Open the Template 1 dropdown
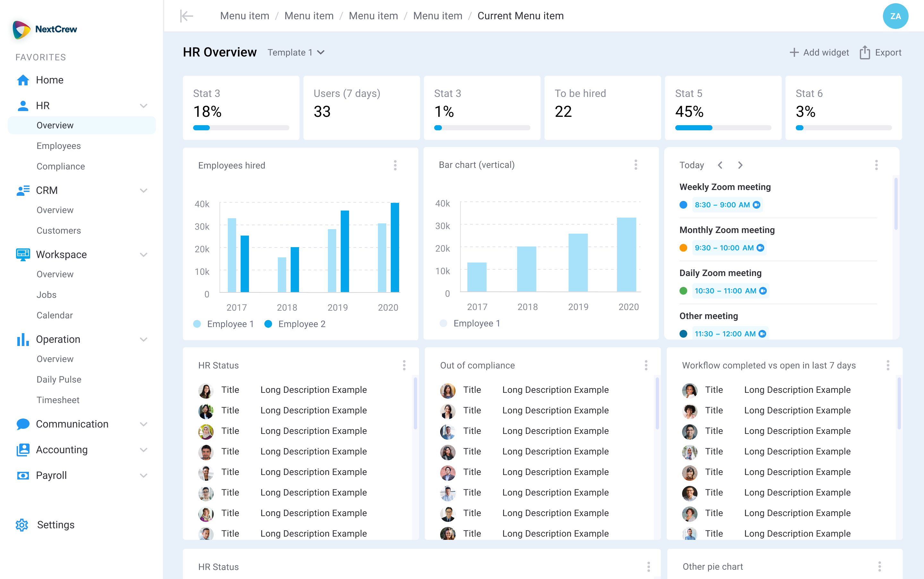The image size is (924, 579). (296, 52)
